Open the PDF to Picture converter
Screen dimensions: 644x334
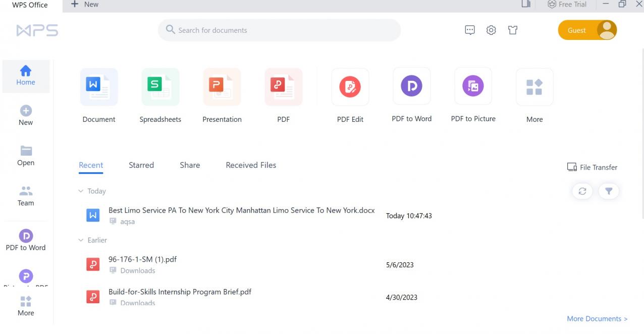pyautogui.click(x=473, y=87)
